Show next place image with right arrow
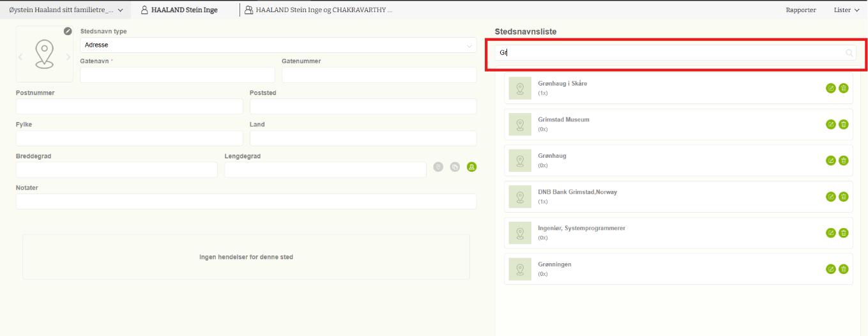 click(x=68, y=57)
